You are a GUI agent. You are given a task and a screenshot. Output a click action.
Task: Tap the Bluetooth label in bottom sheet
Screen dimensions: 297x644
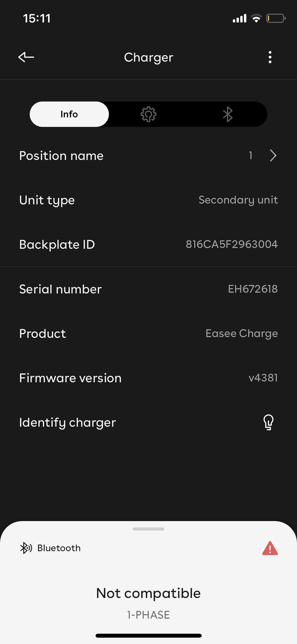click(x=59, y=548)
